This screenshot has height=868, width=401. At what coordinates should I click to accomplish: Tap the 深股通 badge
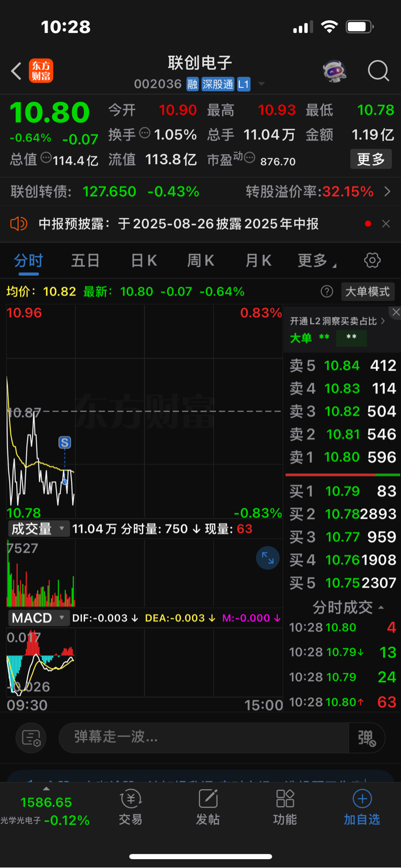[x=218, y=84]
